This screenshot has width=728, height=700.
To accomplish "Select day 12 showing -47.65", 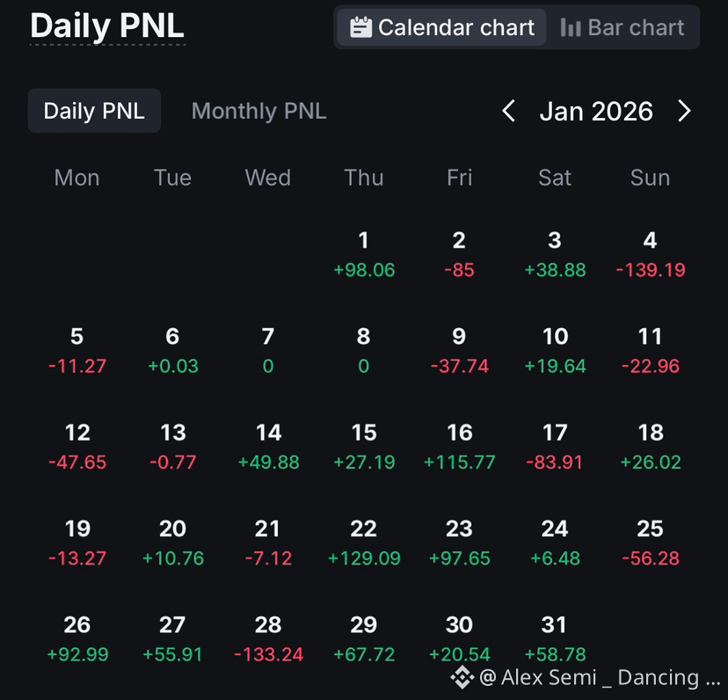I will [x=77, y=447].
